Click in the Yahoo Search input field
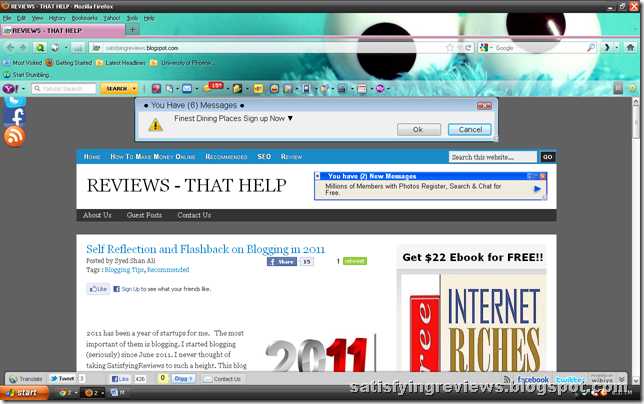The image size is (644, 404). click(x=64, y=89)
